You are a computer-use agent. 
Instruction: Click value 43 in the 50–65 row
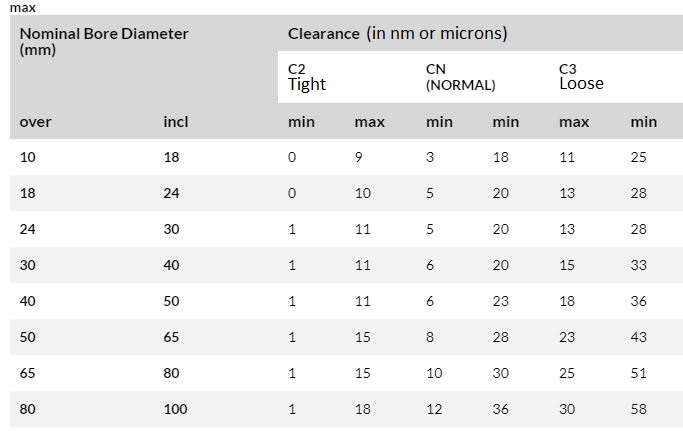pyautogui.click(x=639, y=337)
